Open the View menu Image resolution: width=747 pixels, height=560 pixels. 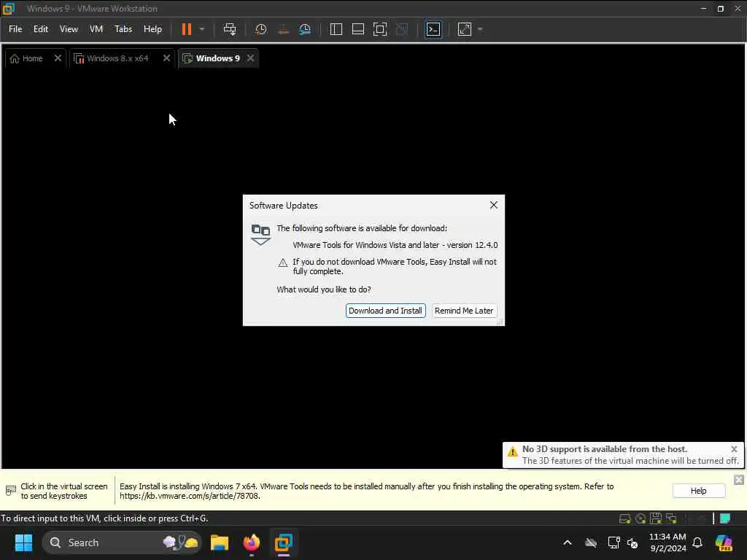[x=69, y=29]
